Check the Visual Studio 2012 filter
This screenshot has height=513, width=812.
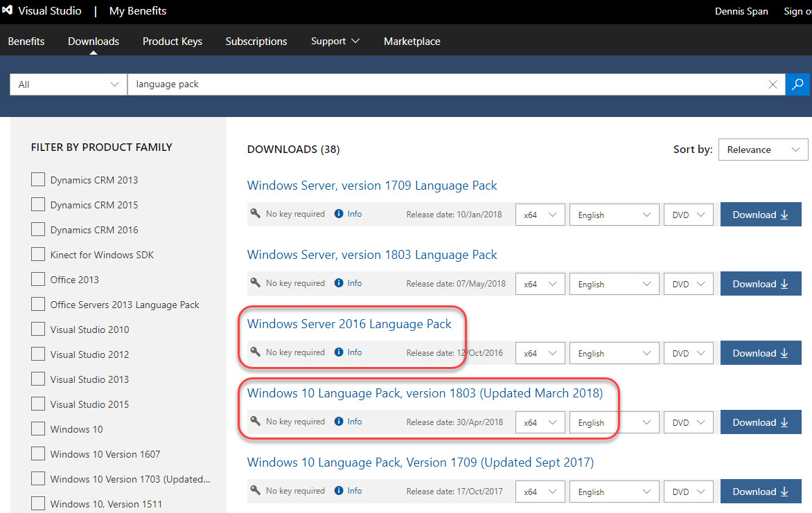[38, 354]
